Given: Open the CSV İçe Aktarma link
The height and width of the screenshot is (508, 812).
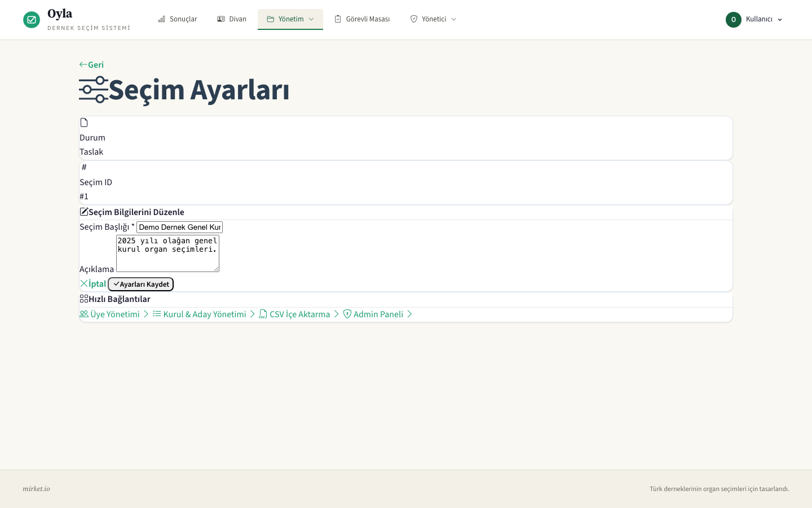Looking at the screenshot, I should [x=299, y=314].
